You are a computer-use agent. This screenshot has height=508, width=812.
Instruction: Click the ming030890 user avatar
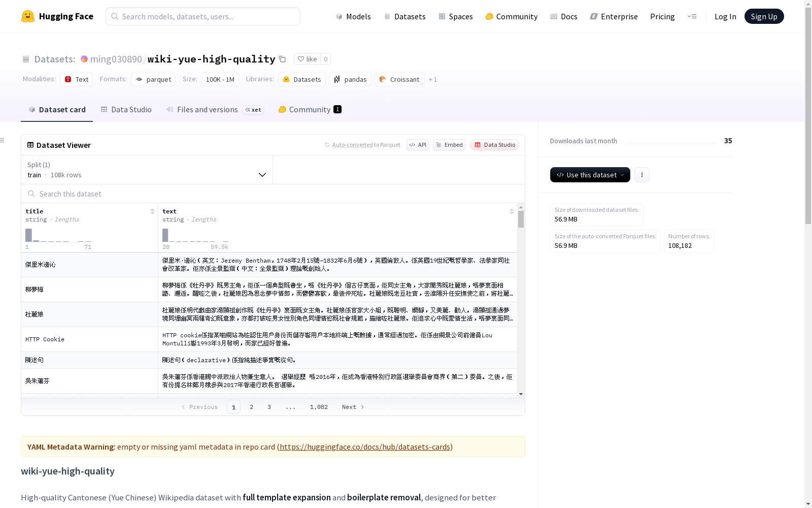[84, 59]
